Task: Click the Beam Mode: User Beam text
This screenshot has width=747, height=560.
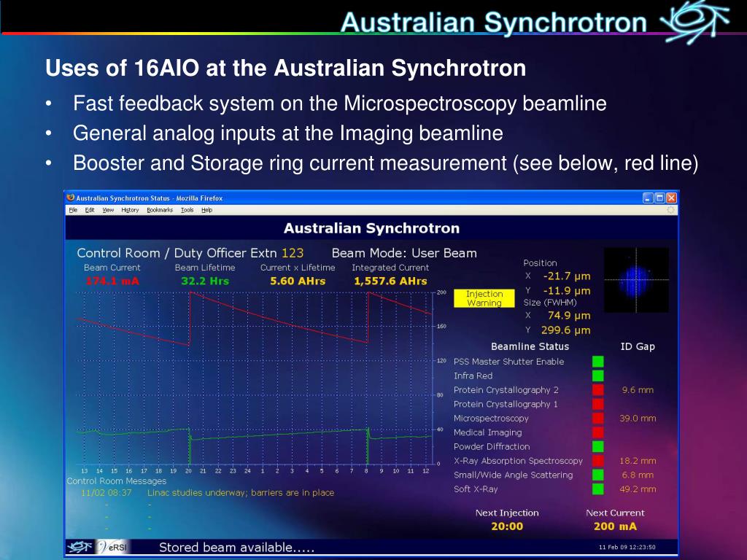Action: (404, 253)
